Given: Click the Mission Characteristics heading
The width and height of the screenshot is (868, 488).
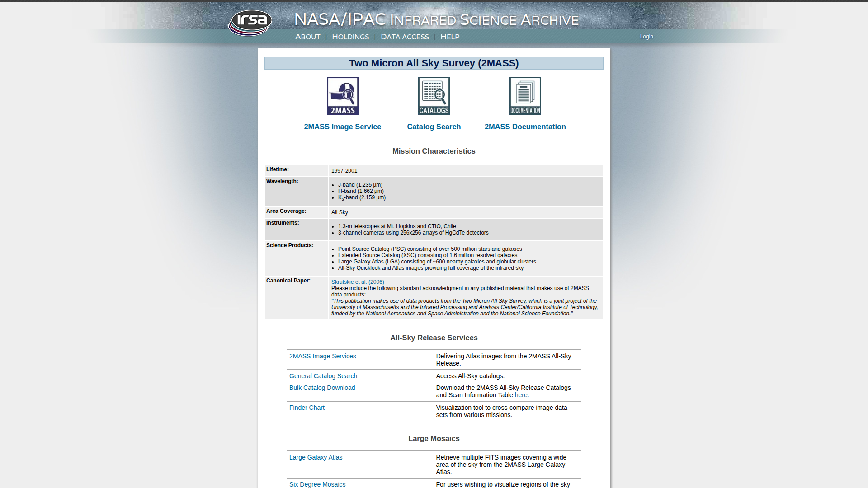Looking at the screenshot, I should (434, 151).
